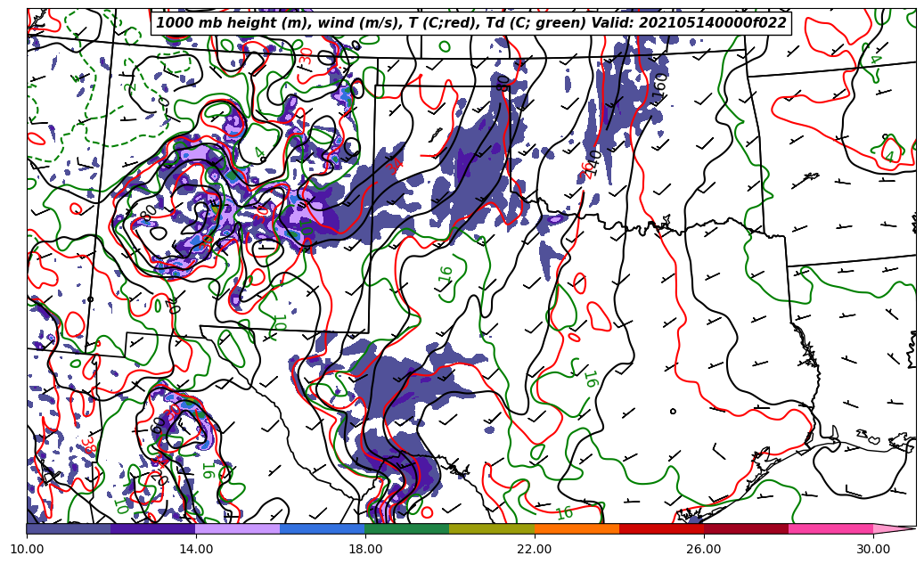Viewport: 924px width, 564px height.
Task: Click the 26.00 colorbar tick label
Action: pyautogui.click(x=704, y=549)
